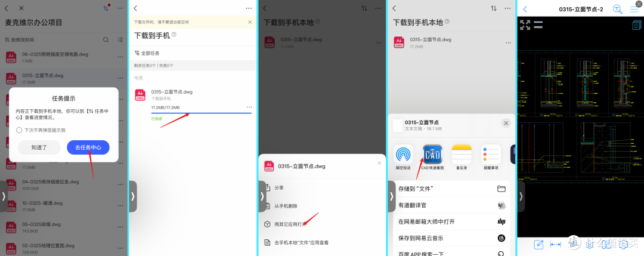Image resolution: width=644 pixels, height=256 pixels.
Task: Open more options for 0315-立面节点.dwg above share sheet
Action: point(508,43)
